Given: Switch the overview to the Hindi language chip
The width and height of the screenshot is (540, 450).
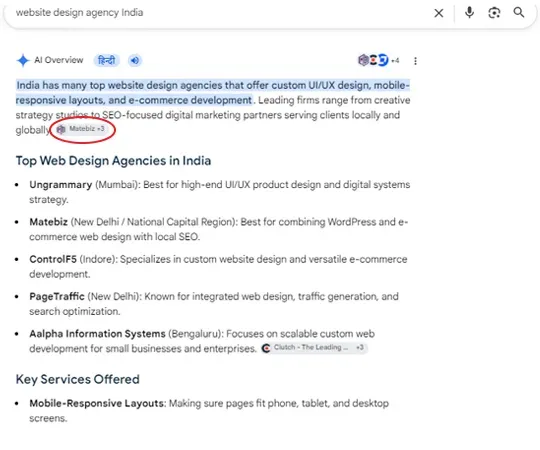Looking at the screenshot, I should click(x=106, y=60).
